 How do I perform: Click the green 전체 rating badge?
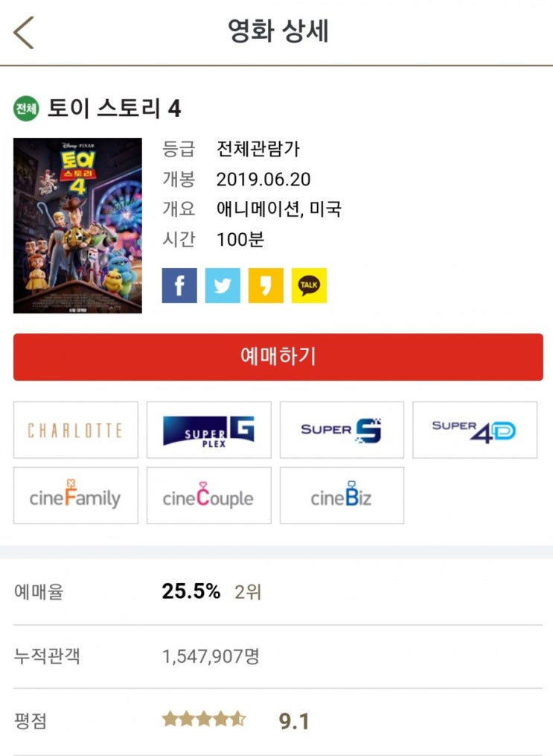26,109
